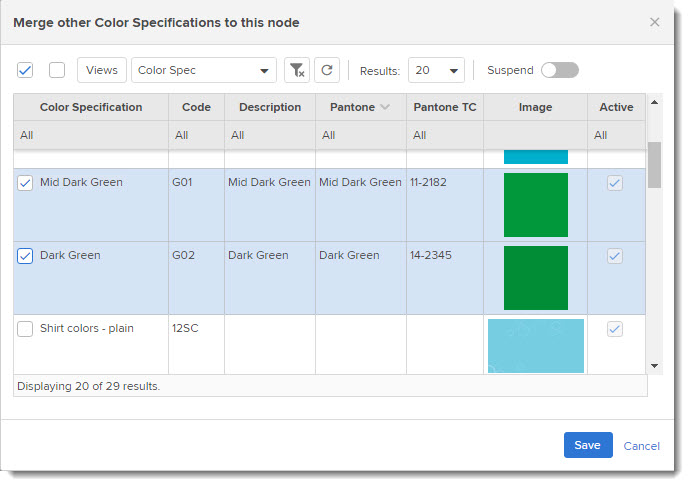Open the Views button
Image resolution: width=689 pixels, height=486 pixels.
click(102, 70)
